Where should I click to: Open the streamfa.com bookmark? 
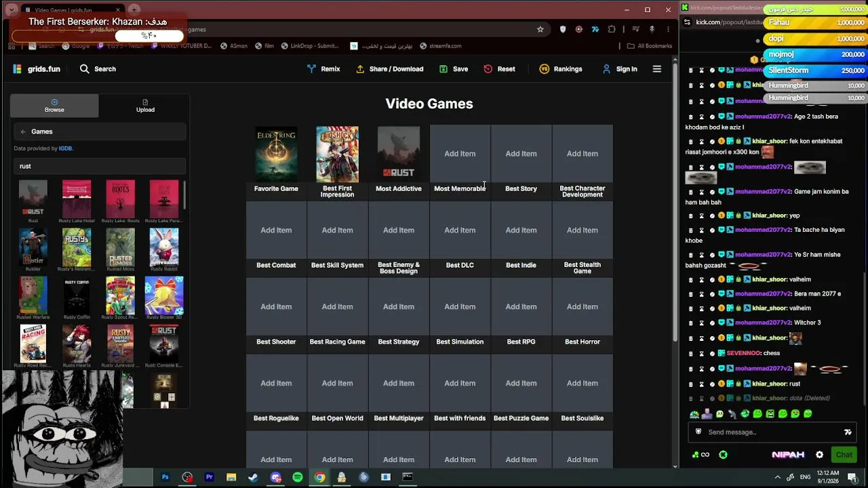pyautogui.click(x=440, y=46)
